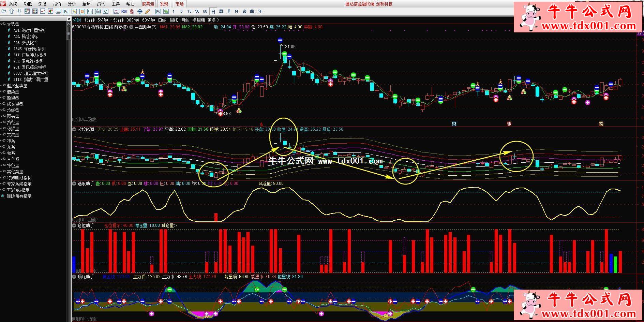Open the line chart toolbar icon

[43, 11]
